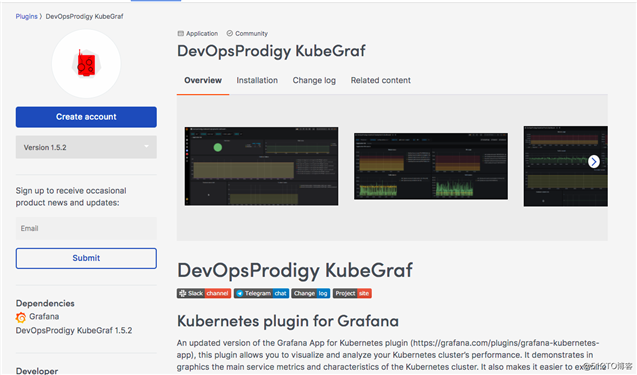The width and height of the screenshot is (637, 375).
Task: Open second screenshot with orange graphs
Action: click(x=431, y=166)
